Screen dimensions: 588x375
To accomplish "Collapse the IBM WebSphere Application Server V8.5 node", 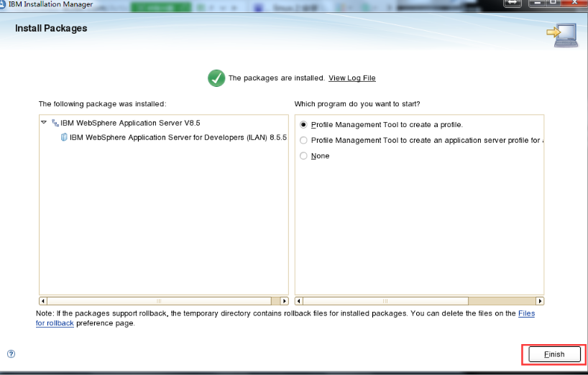I will coord(44,123).
